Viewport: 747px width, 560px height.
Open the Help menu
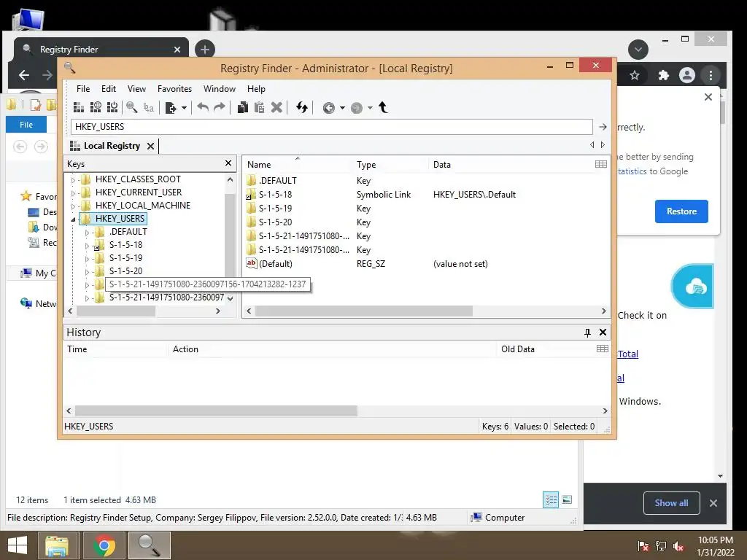256,88
